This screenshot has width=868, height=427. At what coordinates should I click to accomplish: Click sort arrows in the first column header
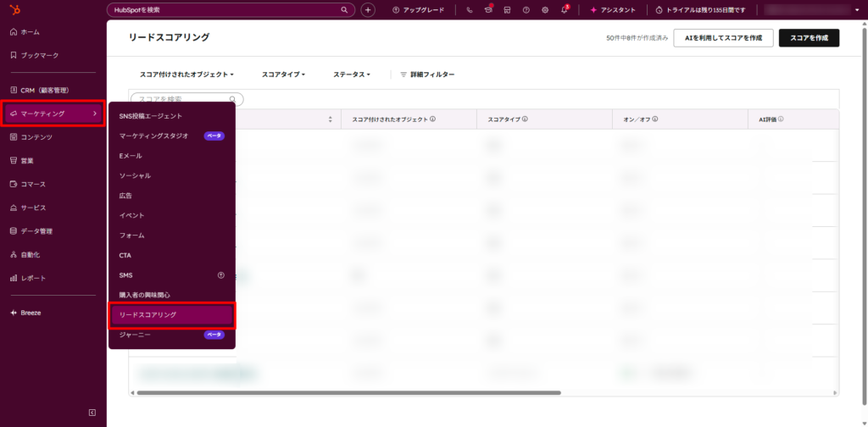[331, 119]
